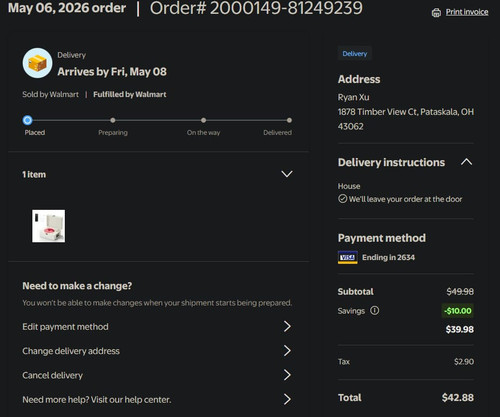Click the delivery package box icon
Viewport: 500px width, 417px height.
click(37, 63)
